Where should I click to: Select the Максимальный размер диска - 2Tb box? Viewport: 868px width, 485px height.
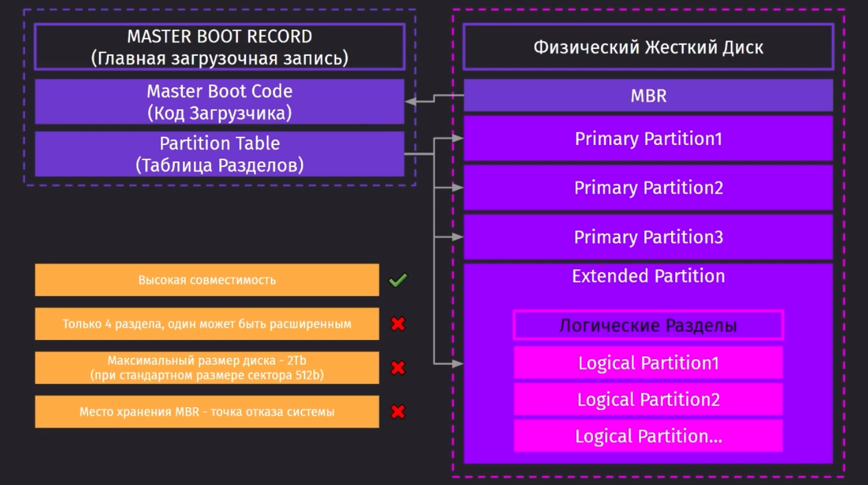coord(207,368)
